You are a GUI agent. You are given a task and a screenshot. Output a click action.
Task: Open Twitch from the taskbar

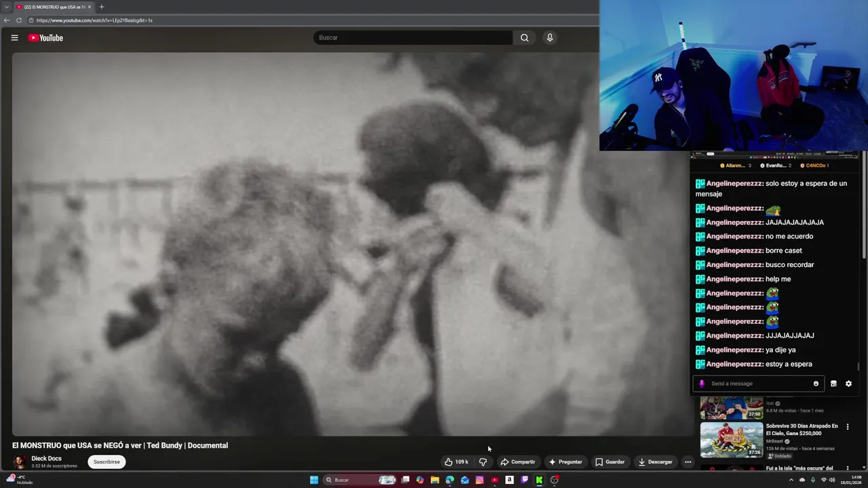524,480
